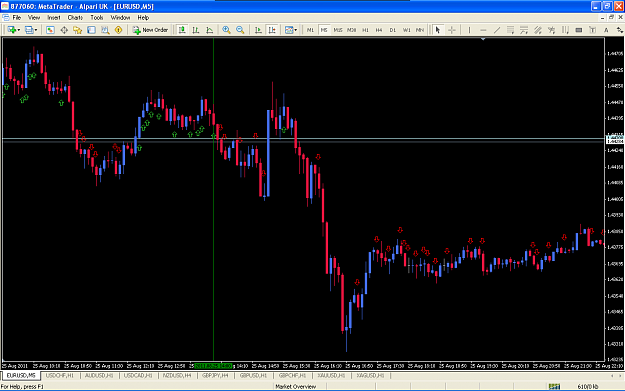This screenshot has width=625, height=391.
Task: Switch to the USDCHF,H1 chart tab
Action: (x=60, y=375)
